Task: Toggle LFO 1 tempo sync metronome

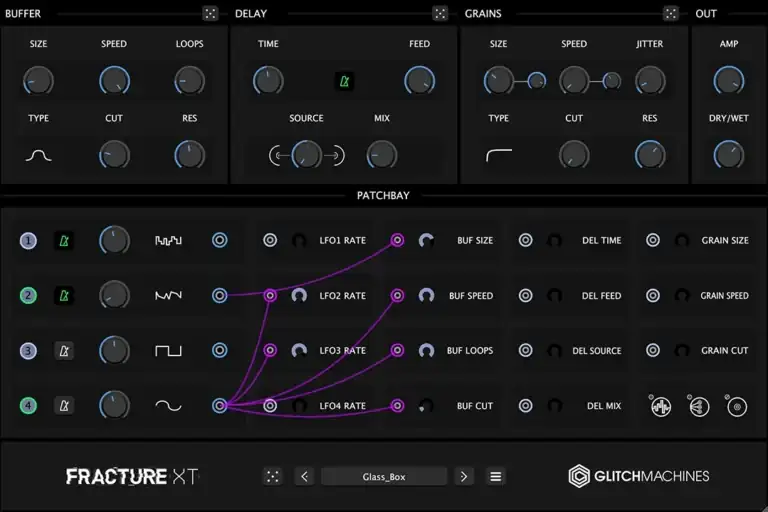Action: [64, 241]
